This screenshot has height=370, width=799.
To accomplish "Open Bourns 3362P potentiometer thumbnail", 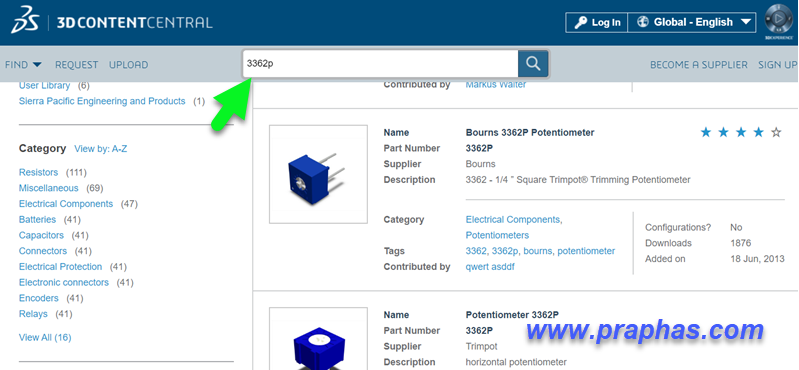I will [318, 174].
